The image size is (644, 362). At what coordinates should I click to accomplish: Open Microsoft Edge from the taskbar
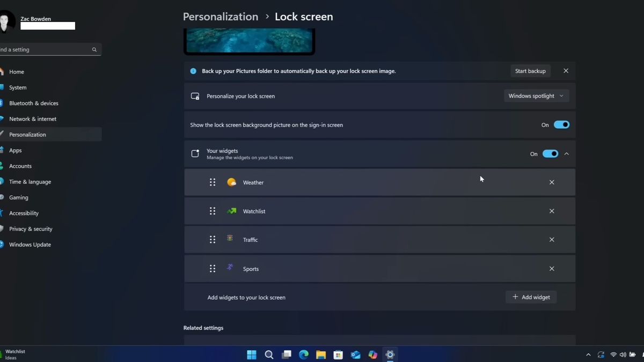click(x=304, y=354)
